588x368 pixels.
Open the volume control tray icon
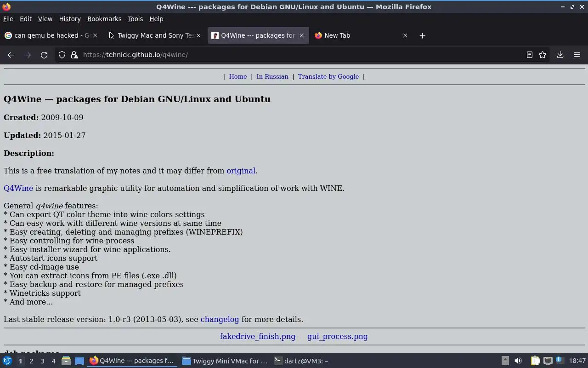point(518,361)
